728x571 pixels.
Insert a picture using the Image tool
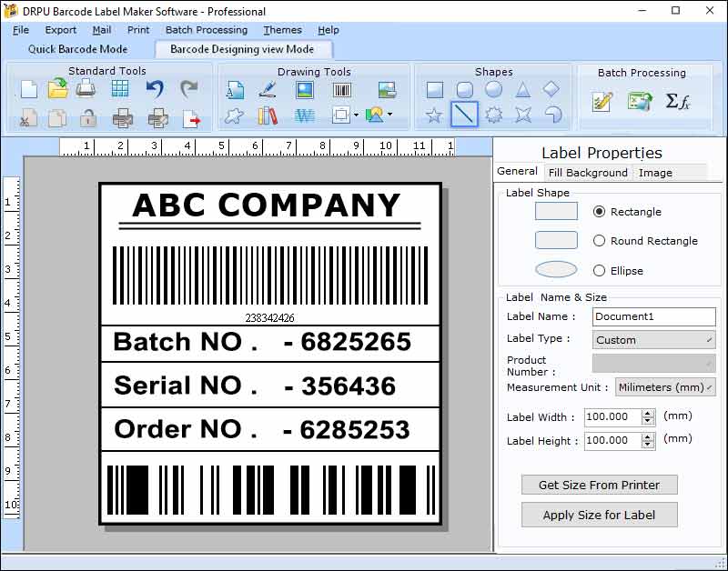pyautogui.click(x=304, y=88)
